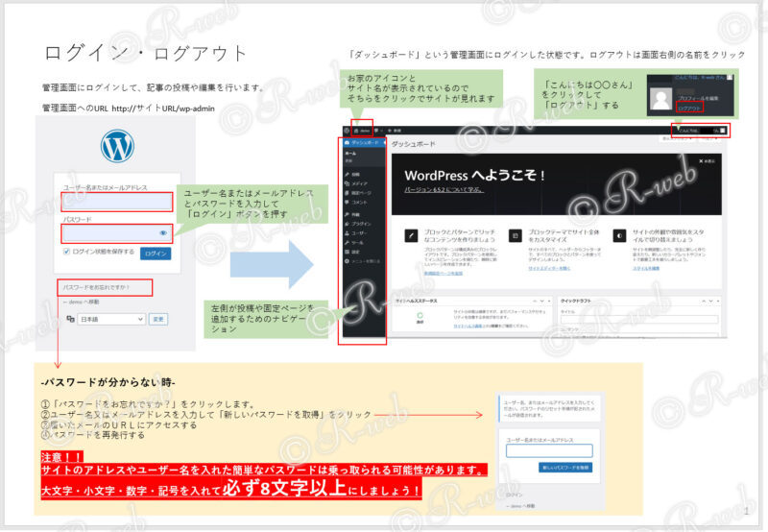This screenshot has height=532, width=768.
Task: Open プラグイン in the sidebar
Action: [357, 224]
